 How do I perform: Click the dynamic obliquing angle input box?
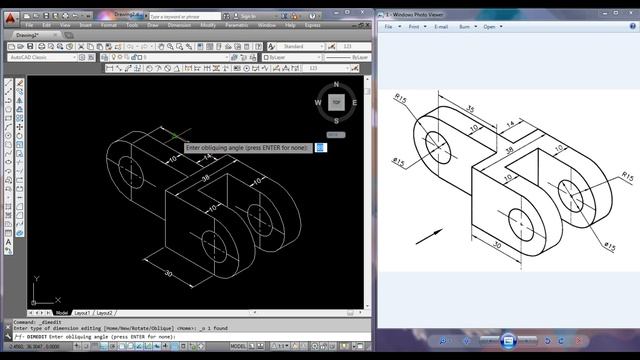(x=320, y=148)
